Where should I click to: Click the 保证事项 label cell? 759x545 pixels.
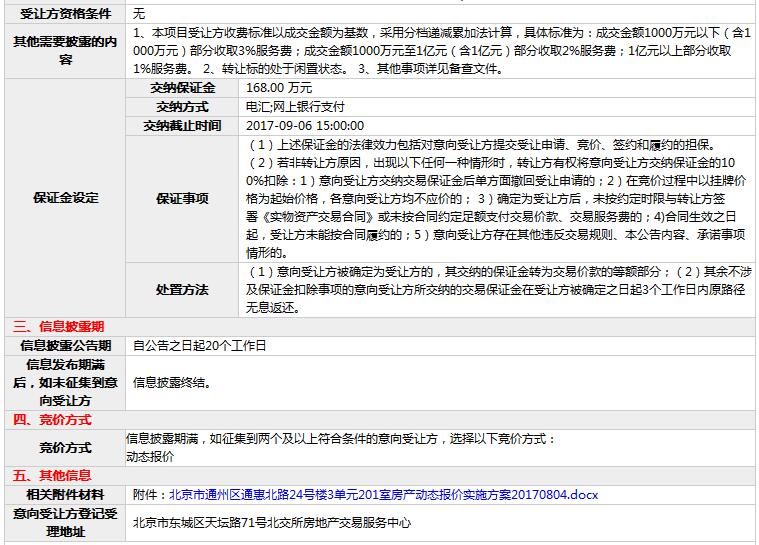[182, 198]
